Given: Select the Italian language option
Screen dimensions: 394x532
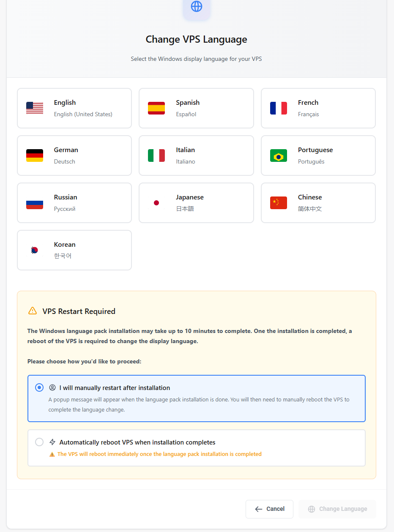Looking at the screenshot, I should click(x=196, y=156).
